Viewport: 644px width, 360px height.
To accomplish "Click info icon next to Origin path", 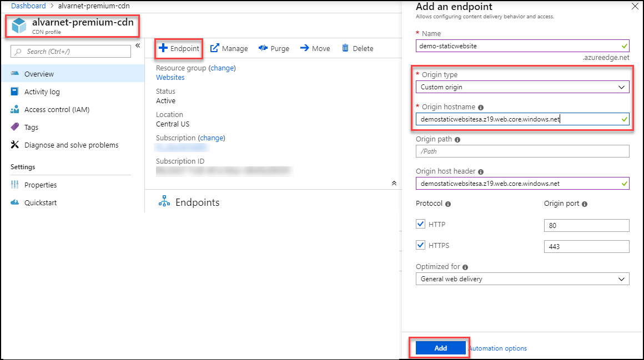I will (x=457, y=140).
